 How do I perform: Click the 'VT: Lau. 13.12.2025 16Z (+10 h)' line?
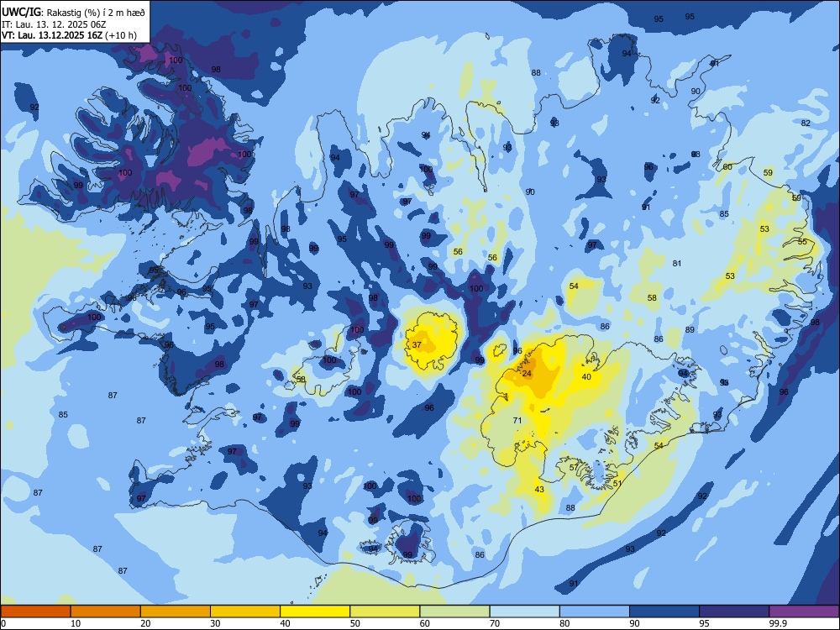69,36
